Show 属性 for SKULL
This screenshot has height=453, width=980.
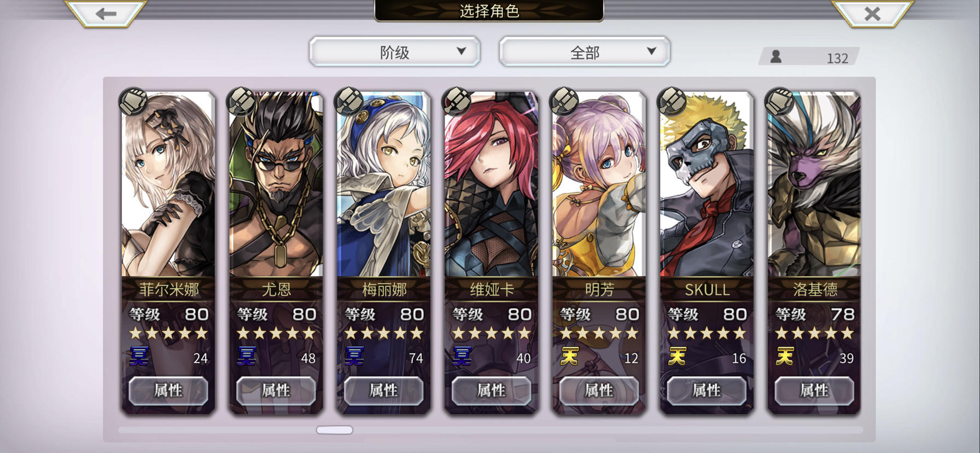coord(707,391)
